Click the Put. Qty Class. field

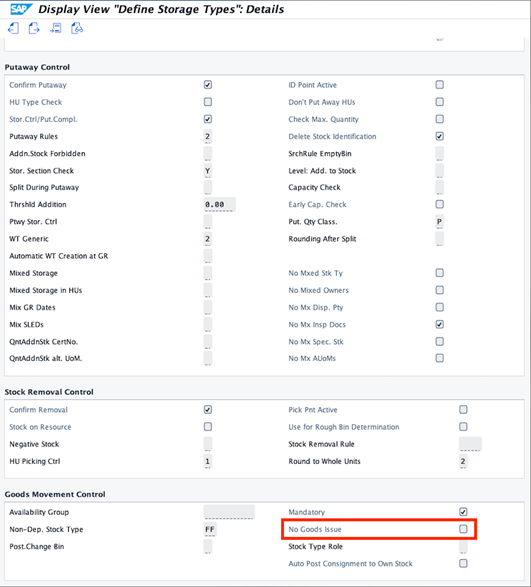(440, 222)
